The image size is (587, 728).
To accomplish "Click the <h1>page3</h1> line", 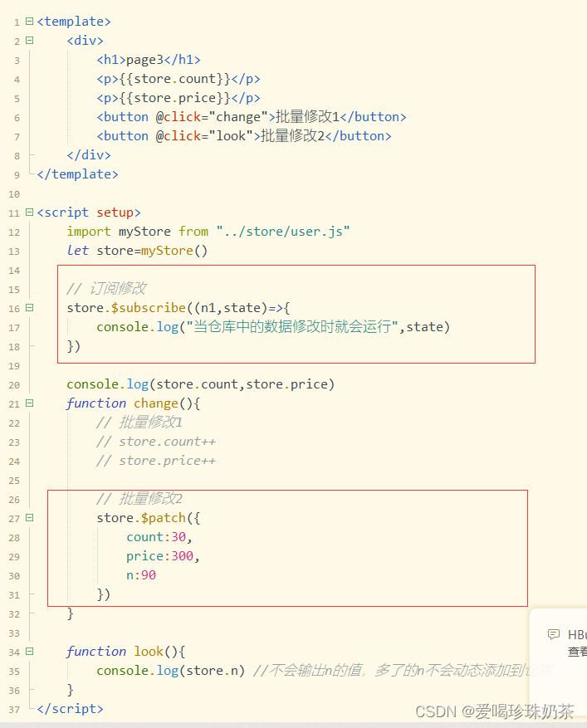I will [x=149, y=60].
